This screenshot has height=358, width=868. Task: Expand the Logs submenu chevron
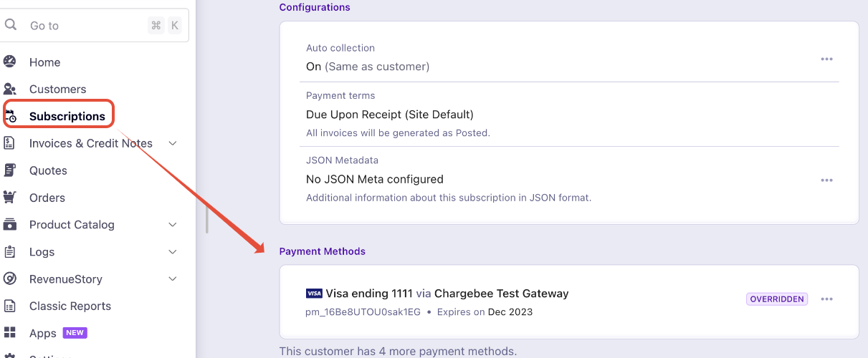(173, 252)
